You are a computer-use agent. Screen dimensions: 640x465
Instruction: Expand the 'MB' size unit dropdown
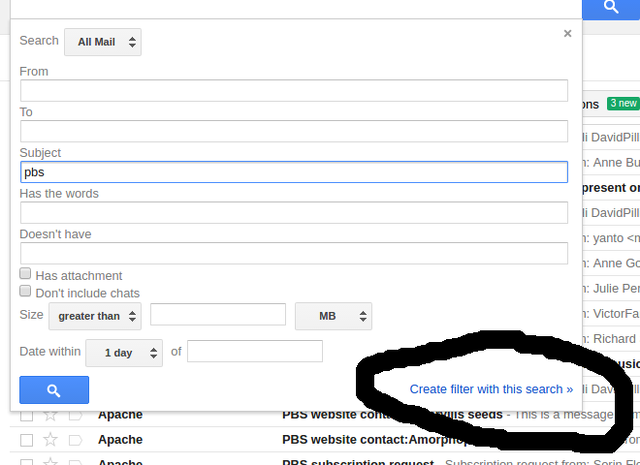(x=333, y=316)
